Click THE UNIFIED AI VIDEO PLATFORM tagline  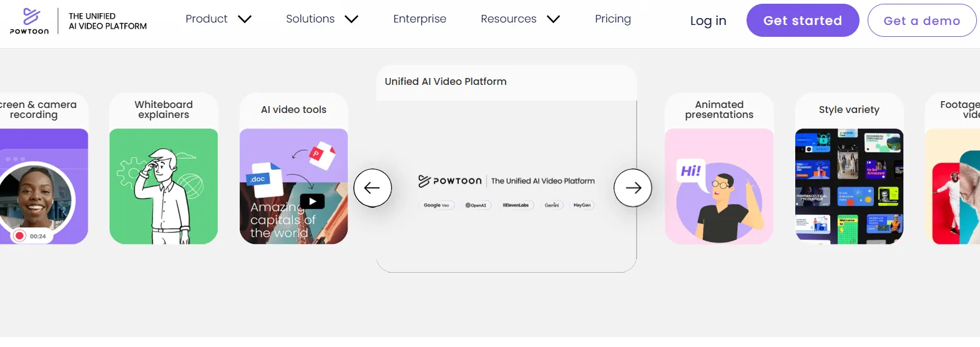107,21
